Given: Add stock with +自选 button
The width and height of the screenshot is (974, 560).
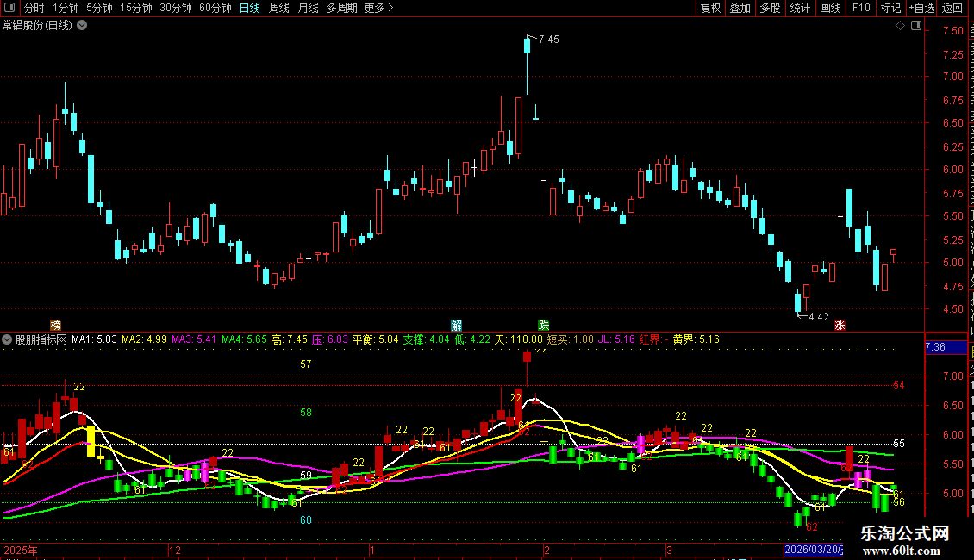Looking at the screenshot, I should coord(921,8).
